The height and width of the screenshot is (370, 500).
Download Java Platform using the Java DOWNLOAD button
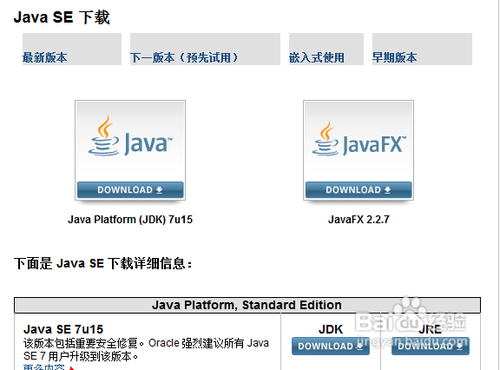(x=130, y=190)
